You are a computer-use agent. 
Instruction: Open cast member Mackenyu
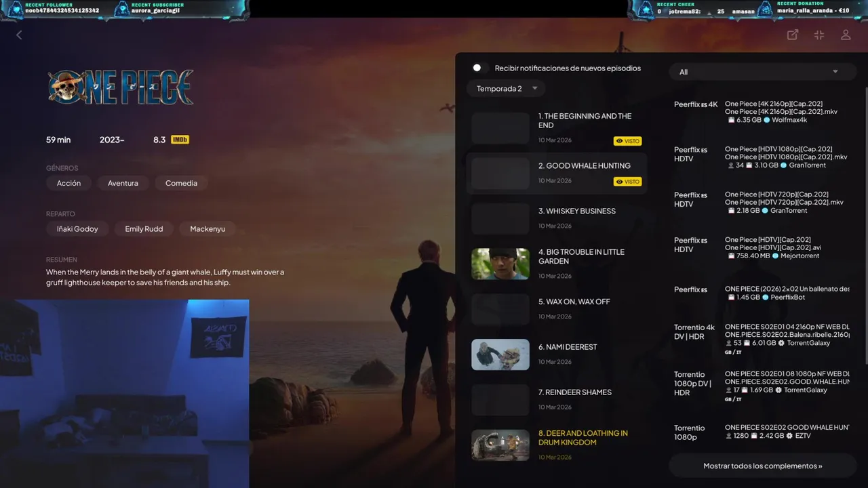[x=208, y=229]
